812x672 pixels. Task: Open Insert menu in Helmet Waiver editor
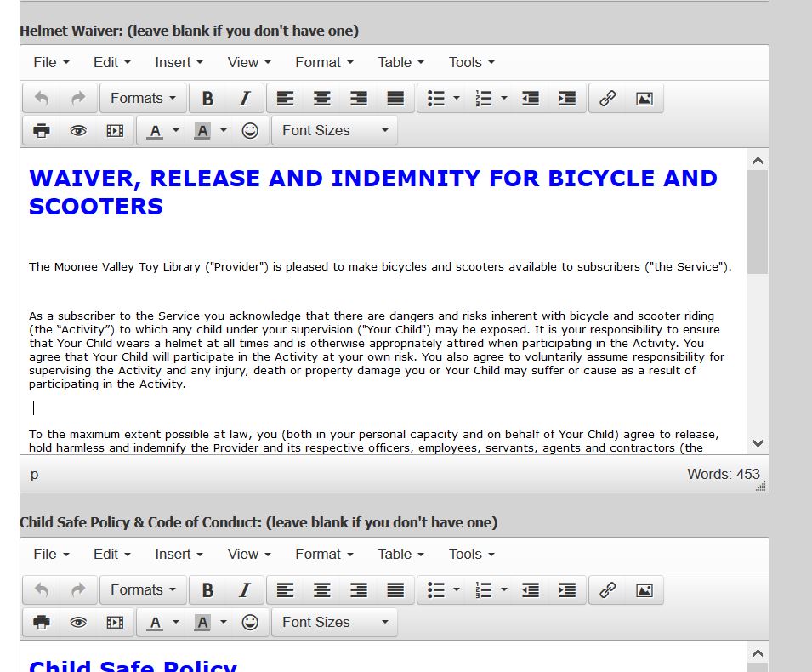pyautogui.click(x=179, y=62)
